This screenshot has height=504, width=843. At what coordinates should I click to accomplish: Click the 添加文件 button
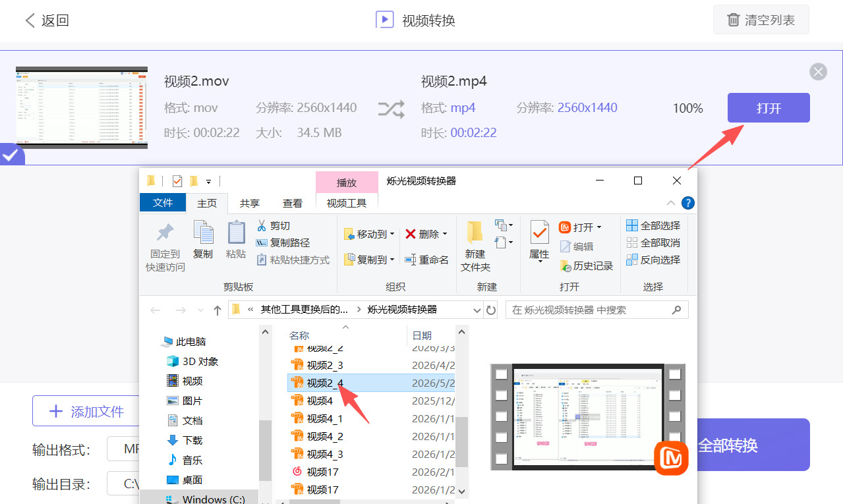[x=86, y=412]
